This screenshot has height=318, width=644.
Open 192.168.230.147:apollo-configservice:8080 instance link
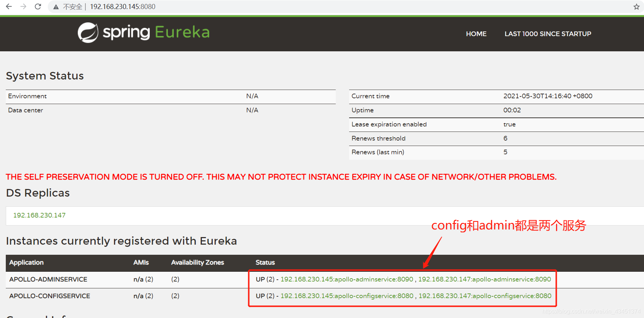click(485, 296)
